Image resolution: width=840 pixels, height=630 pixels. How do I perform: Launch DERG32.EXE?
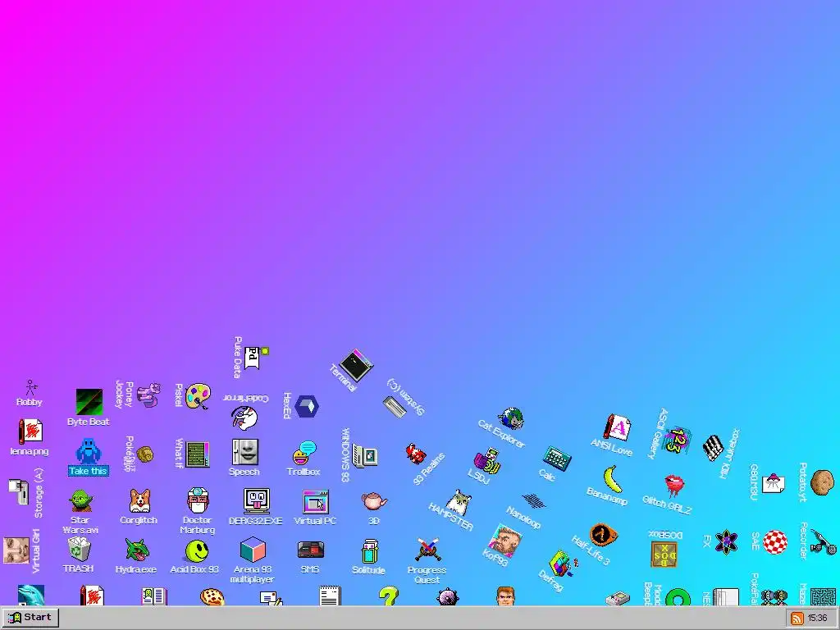pyautogui.click(x=256, y=501)
